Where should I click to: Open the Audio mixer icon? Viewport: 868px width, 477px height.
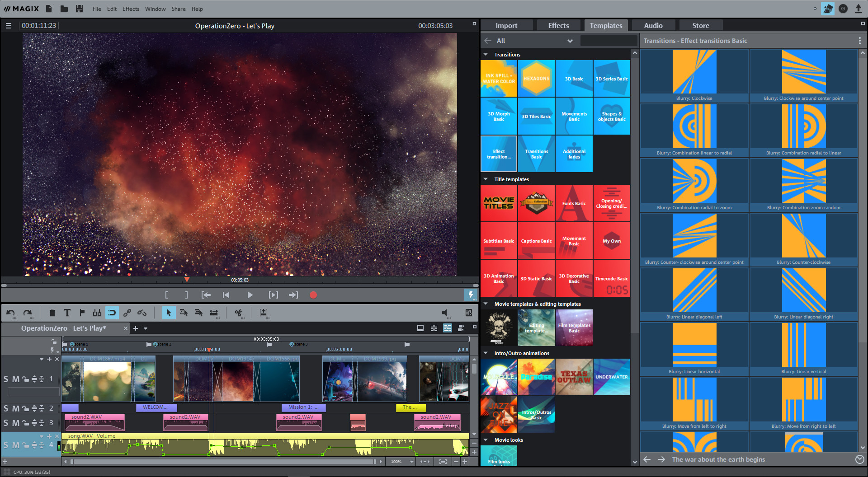coord(468,313)
